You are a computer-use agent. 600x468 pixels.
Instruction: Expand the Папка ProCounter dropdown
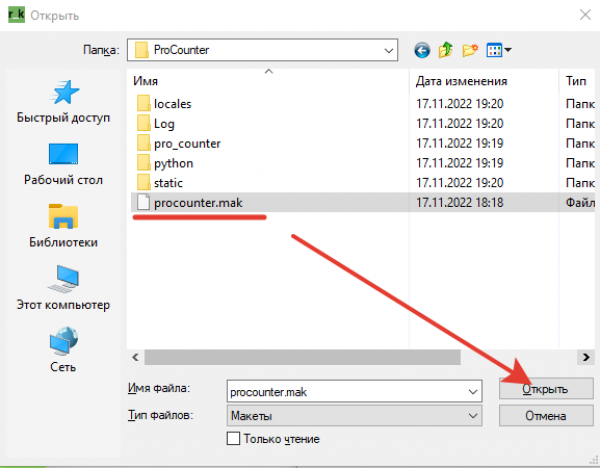click(x=389, y=50)
